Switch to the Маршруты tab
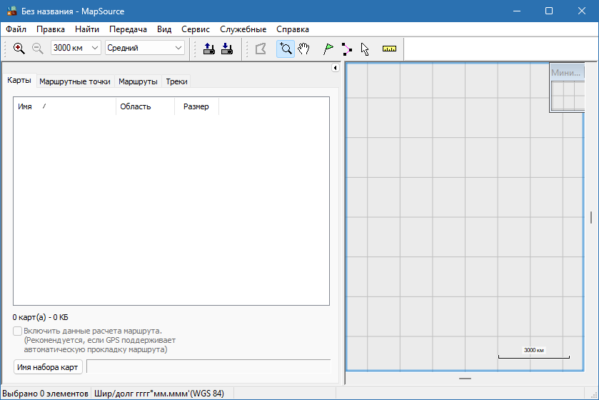 138,81
